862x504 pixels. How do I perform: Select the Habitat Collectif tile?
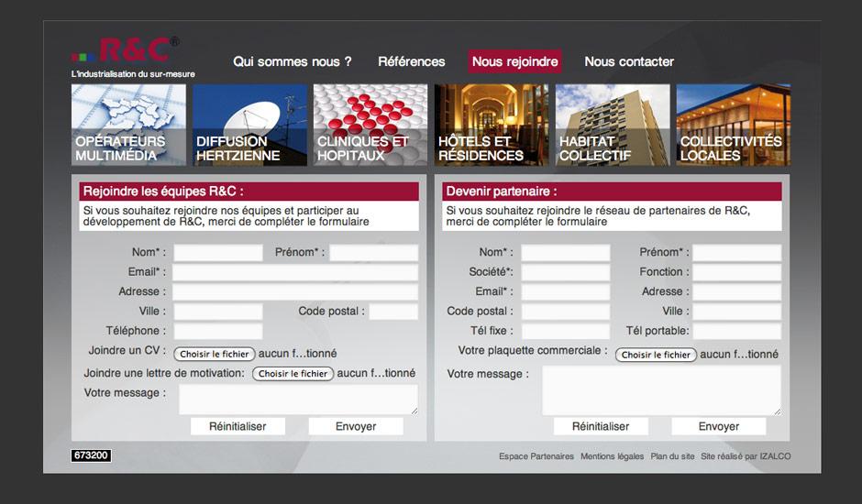612,125
